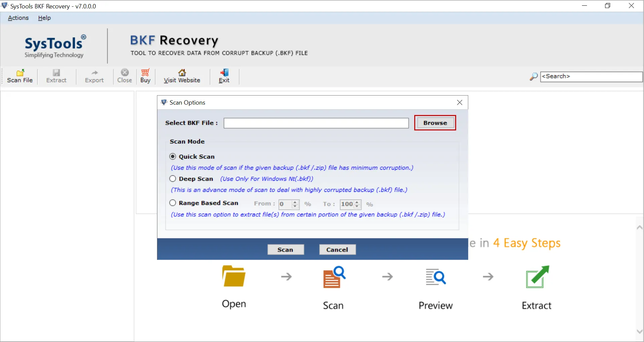Click the Quick Scan description text

click(292, 168)
